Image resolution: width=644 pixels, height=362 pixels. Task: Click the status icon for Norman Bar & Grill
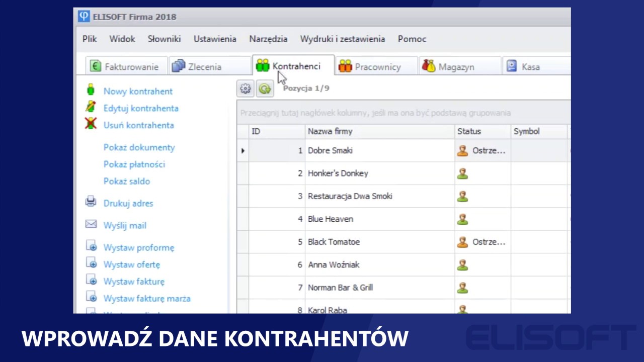[x=462, y=288]
